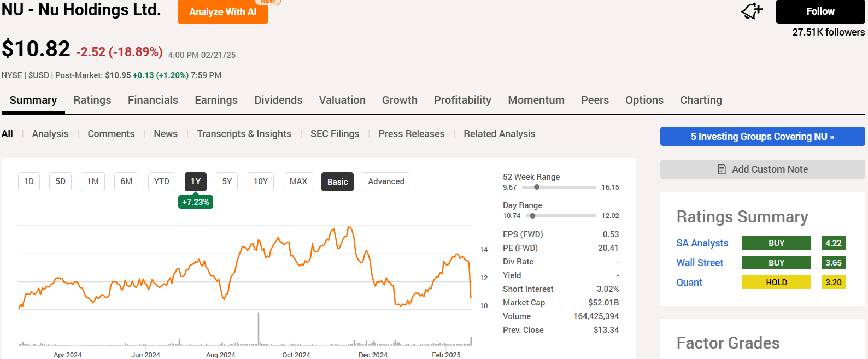Filter by Analysis
This screenshot has width=868, height=359.
(50, 134)
